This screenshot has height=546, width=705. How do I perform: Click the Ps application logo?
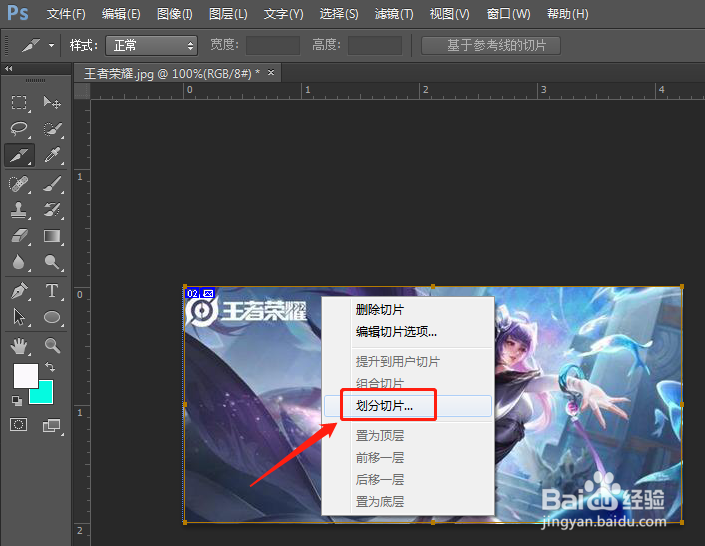click(x=18, y=13)
